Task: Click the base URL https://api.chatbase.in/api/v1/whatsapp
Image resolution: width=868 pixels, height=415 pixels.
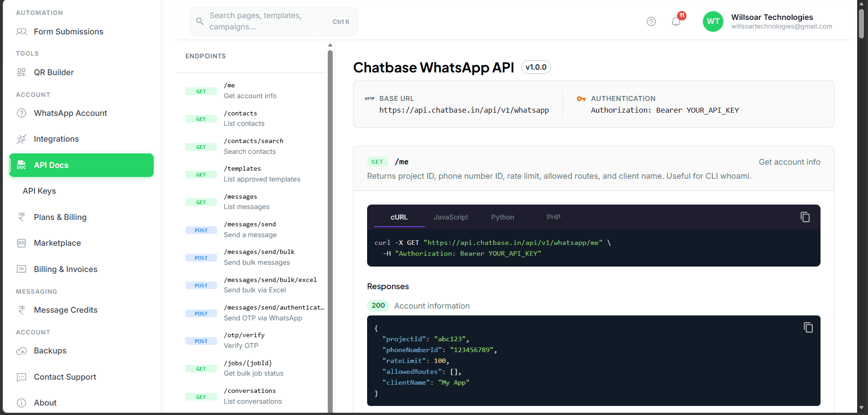Action: [x=464, y=110]
